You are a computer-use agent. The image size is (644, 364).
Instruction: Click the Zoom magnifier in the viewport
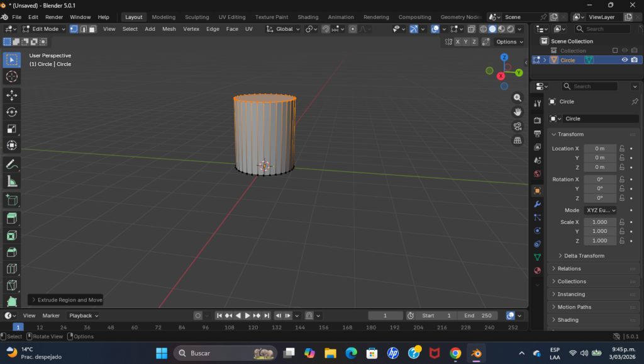click(518, 98)
